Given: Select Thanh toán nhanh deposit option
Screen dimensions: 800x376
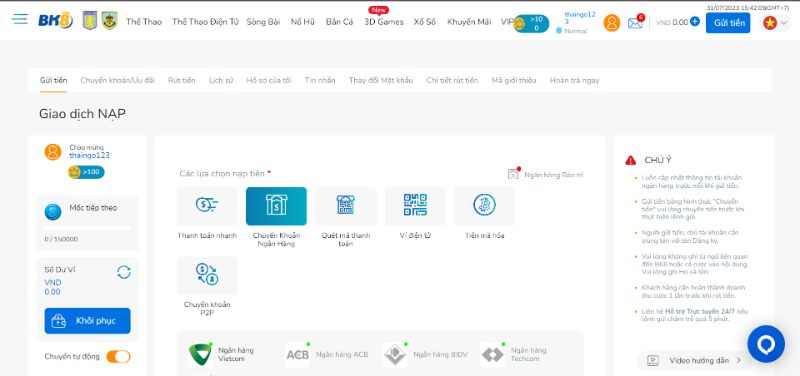Looking at the screenshot, I should [x=207, y=206].
